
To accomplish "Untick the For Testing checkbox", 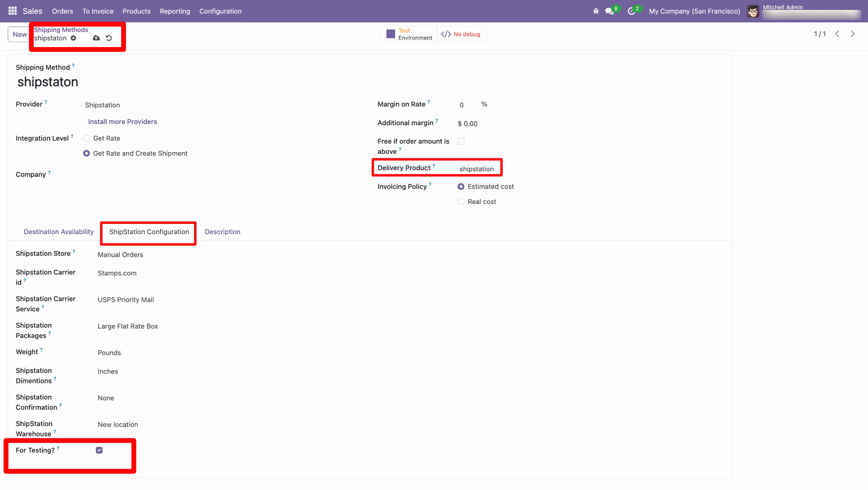I will 99,450.
